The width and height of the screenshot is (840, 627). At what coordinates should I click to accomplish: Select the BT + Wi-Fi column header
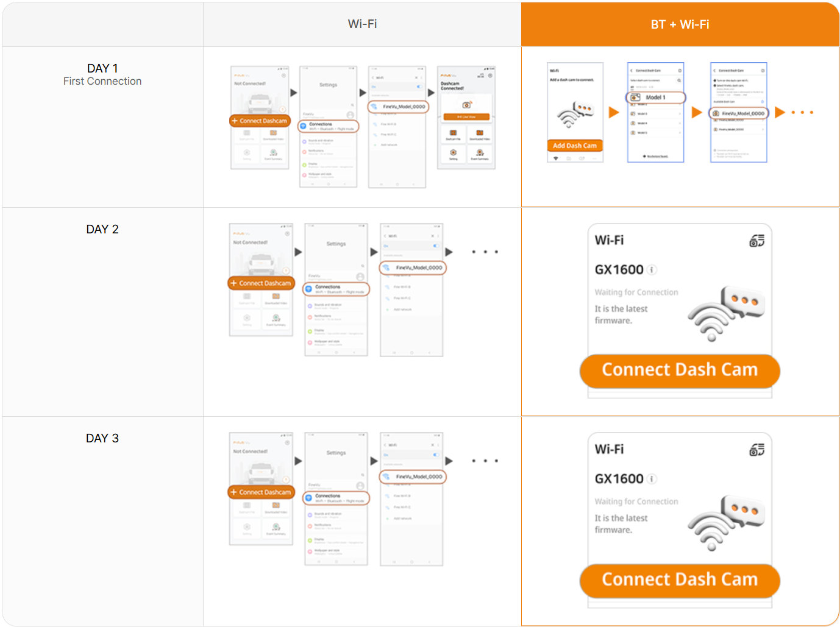point(680,24)
